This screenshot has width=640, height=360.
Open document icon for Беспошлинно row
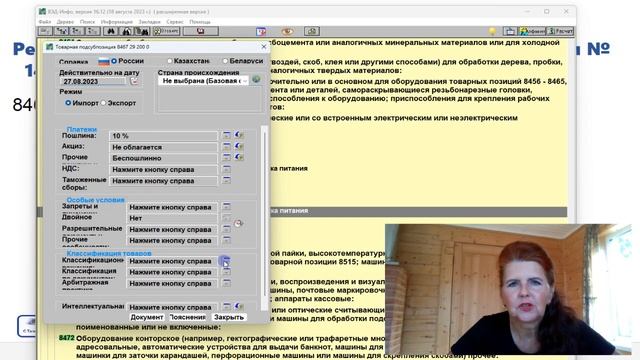click(227, 157)
